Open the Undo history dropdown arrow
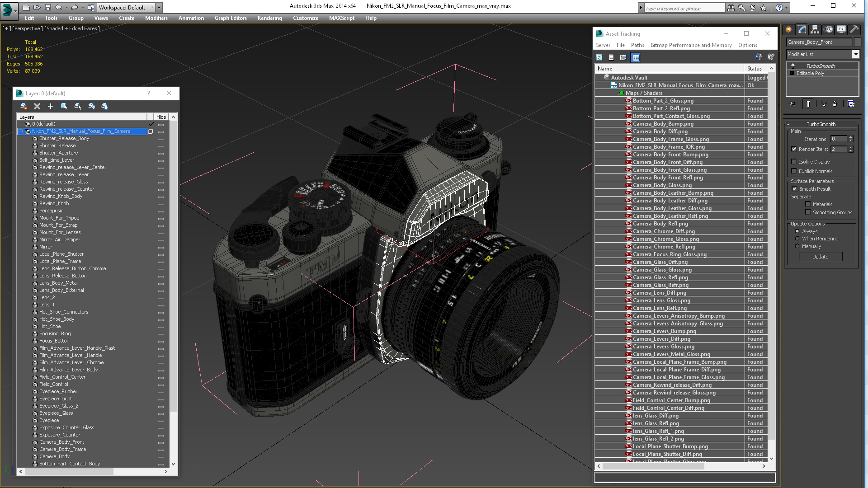The width and height of the screenshot is (868, 488). tap(66, 7)
